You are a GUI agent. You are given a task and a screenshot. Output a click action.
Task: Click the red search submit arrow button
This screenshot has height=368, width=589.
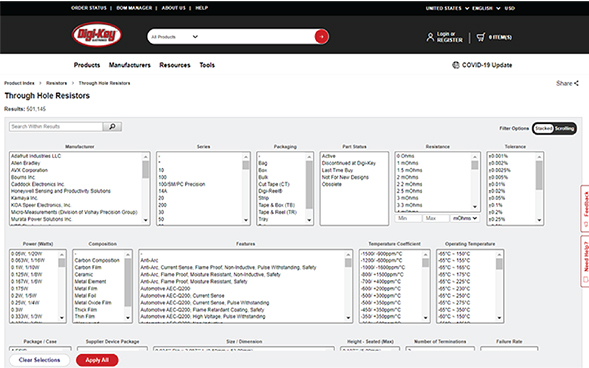(321, 37)
